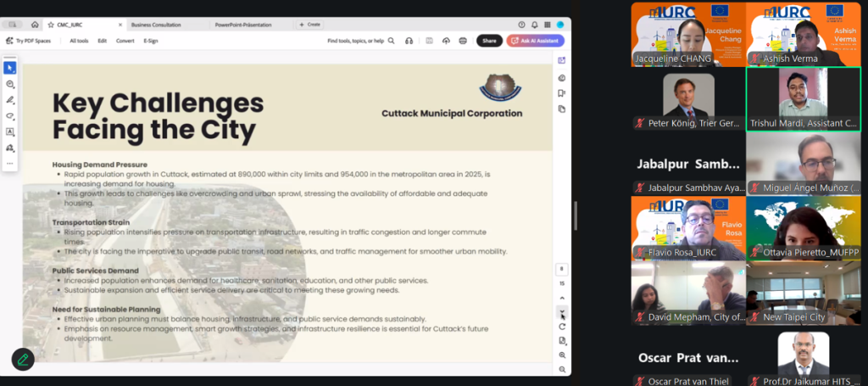868x386 pixels.
Task: Open the Ask AI Assistant button
Action: point(535,41)
